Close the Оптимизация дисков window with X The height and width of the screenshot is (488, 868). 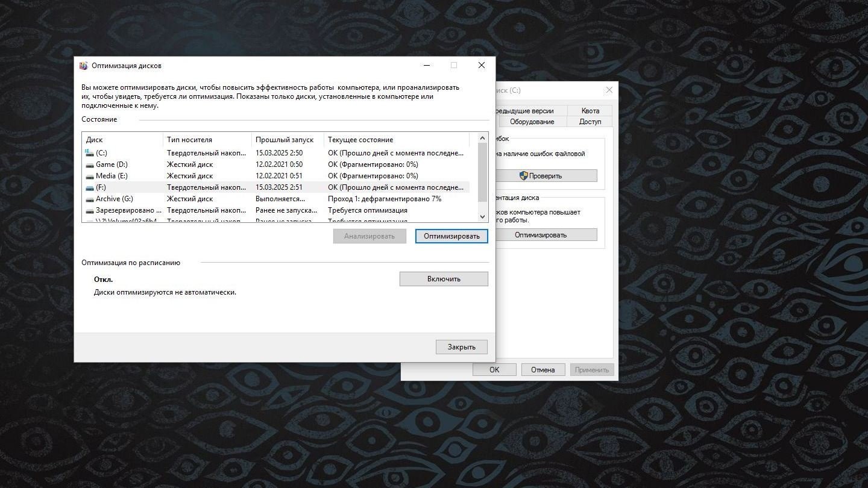point(482,66)
